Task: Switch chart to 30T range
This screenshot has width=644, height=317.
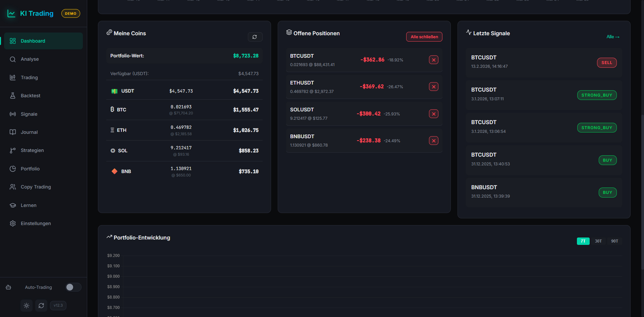Action: (x=598, y=241)
